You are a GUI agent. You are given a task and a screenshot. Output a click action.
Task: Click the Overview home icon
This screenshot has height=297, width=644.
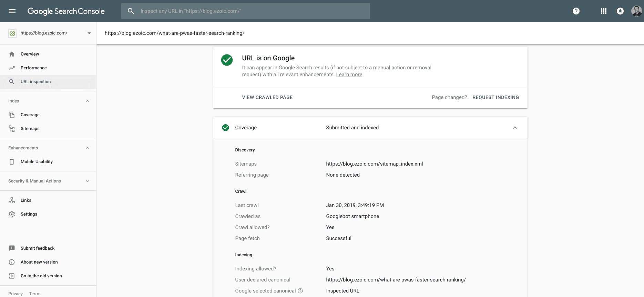12,54
